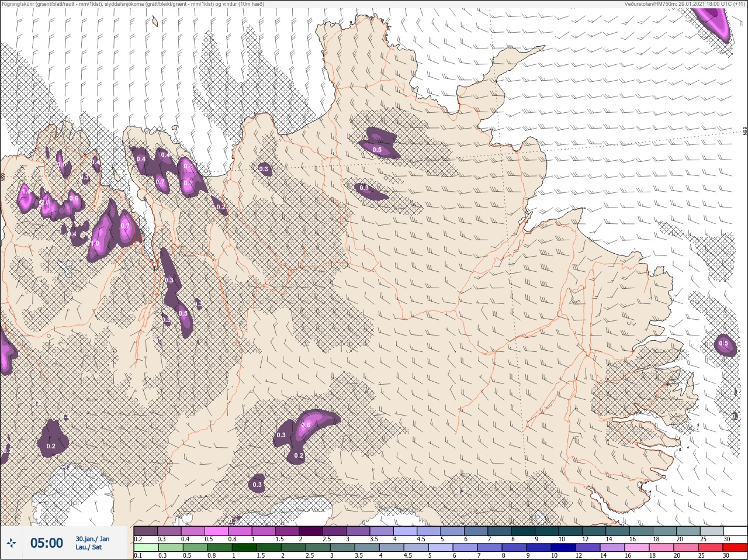The width and height of the screenshot is (748, 560).
Task: Click the 0.5 label in the northern inland purple blob
Action: pos(377,150)
